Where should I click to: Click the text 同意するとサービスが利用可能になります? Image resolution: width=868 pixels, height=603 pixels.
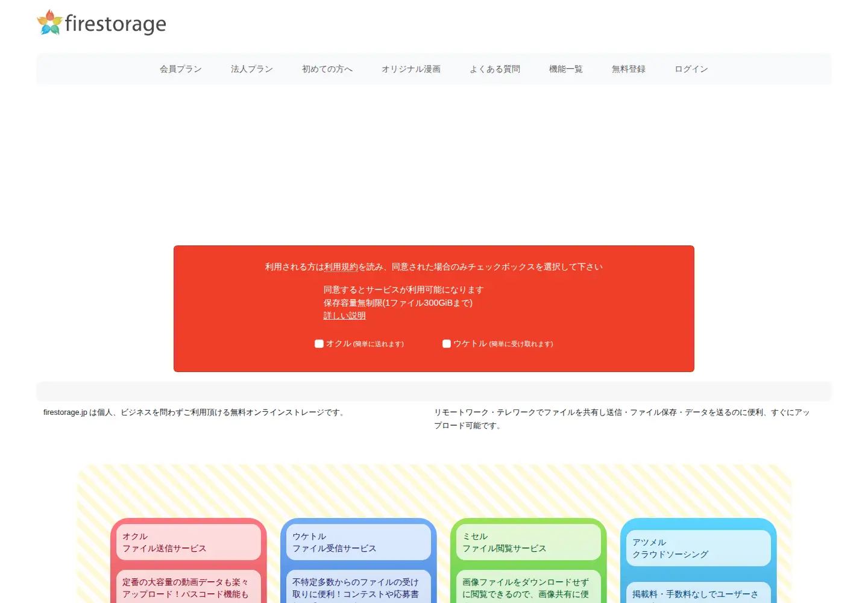(403, 289)
